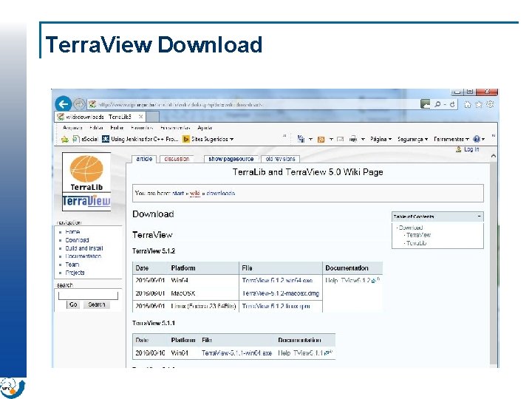Click the start breadcrumb link
The height and width of the screenshot is (399, 532).
click(x=178, y=194)
